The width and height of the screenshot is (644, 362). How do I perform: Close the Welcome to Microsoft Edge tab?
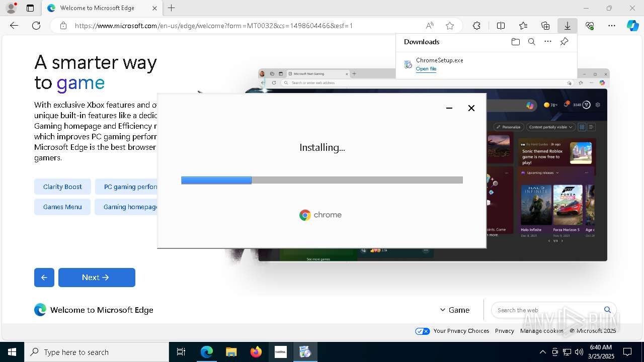pos(155,8)
